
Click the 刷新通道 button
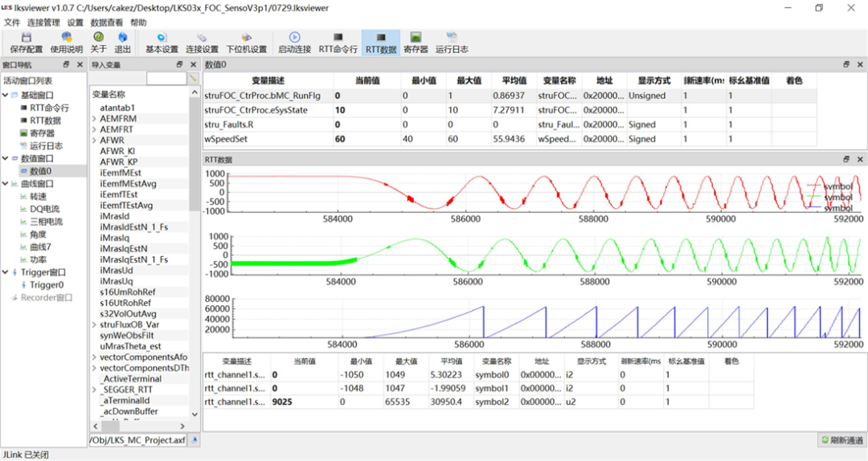tap(841, 439)
